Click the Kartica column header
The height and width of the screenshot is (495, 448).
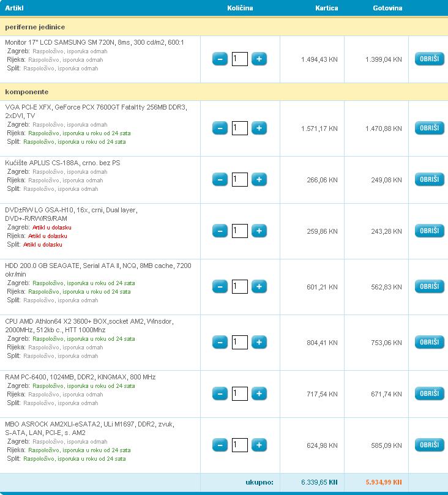(x=326, y=8)
